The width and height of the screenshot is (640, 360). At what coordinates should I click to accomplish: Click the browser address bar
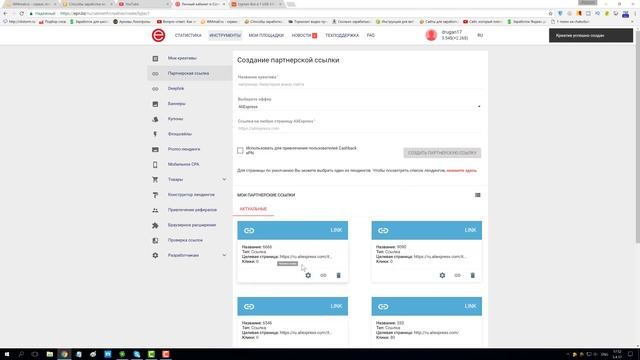coord(286,13)
